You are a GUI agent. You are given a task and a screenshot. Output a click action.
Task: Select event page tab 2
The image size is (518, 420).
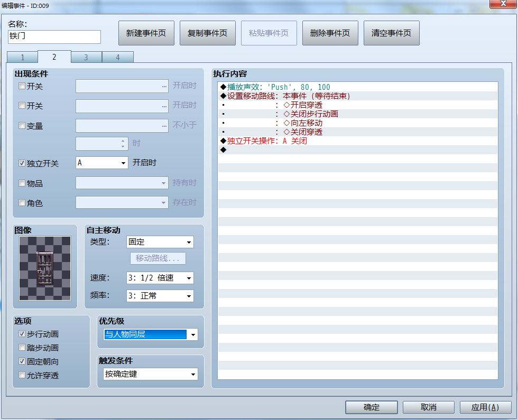54,57
